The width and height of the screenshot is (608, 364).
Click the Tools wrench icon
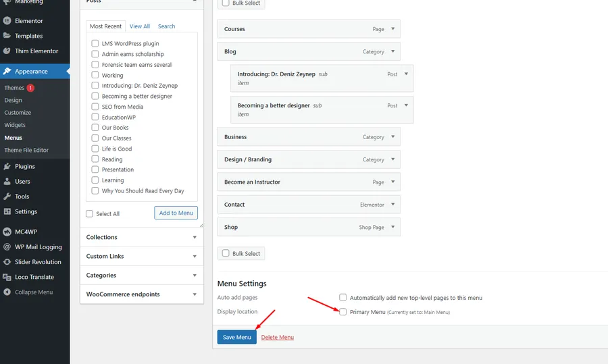point(7,197)
